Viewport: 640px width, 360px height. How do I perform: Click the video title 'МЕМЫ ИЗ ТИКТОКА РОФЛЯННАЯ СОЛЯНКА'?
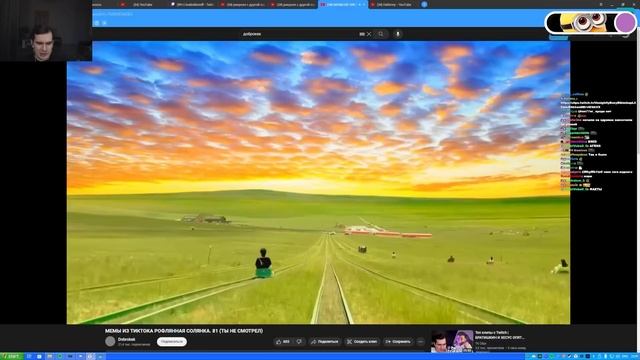(x=184, y=331)
